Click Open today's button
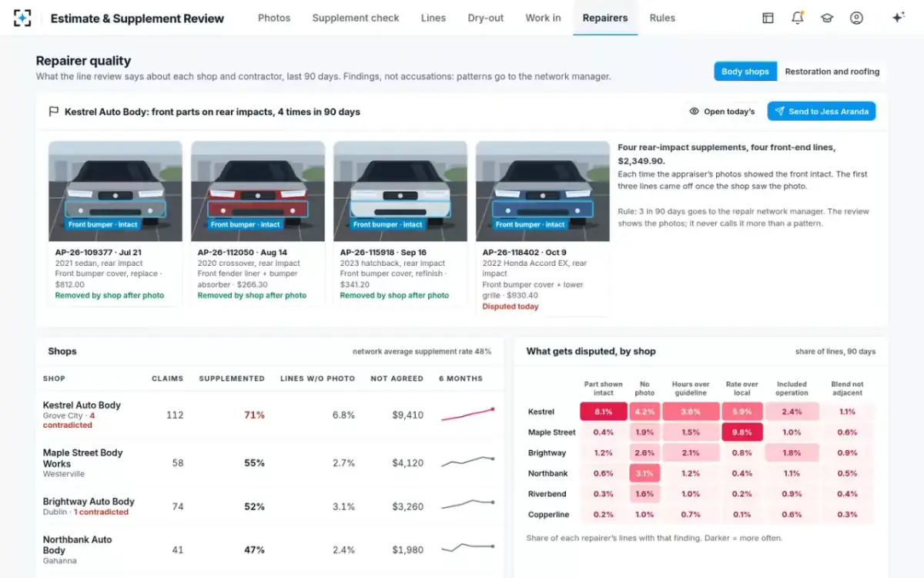Viewport: 924px width, 578px height. coord(722,112)
